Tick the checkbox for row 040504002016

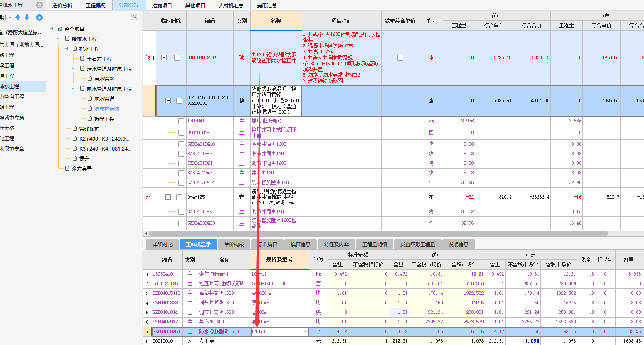(177, 58)
